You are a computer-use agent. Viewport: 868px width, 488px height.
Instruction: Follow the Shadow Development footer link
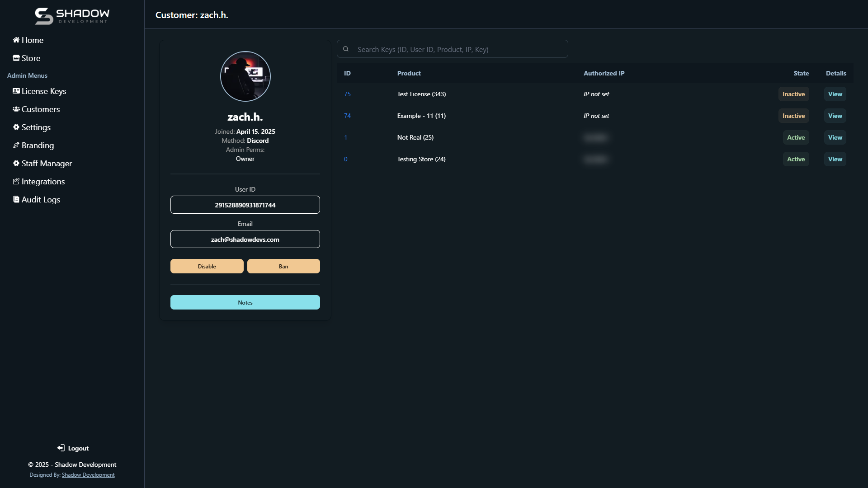88,475
